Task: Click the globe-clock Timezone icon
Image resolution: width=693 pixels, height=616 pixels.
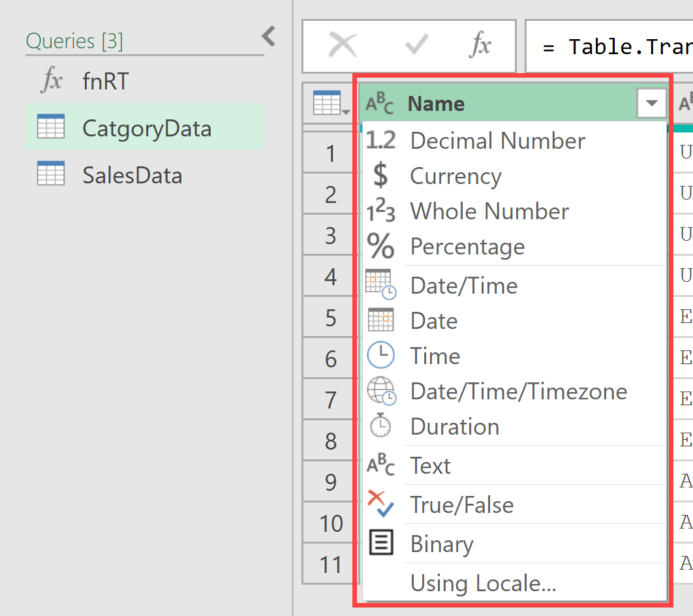Action: pyautogui.click(x=382, y=391)
